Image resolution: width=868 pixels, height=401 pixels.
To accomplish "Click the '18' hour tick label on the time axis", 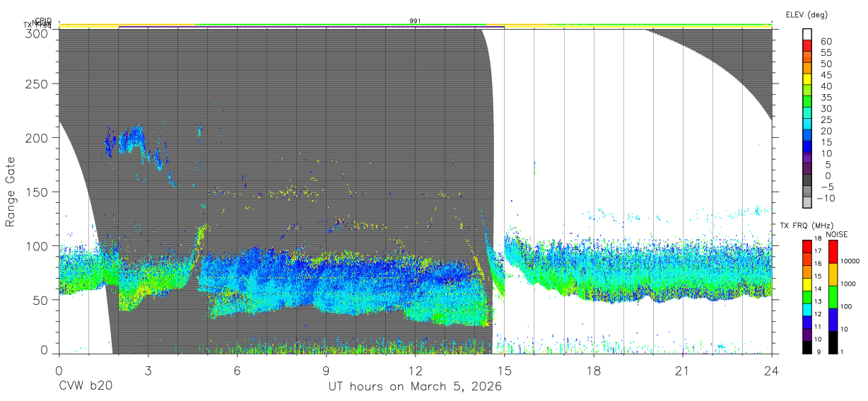I will [594, 371].
